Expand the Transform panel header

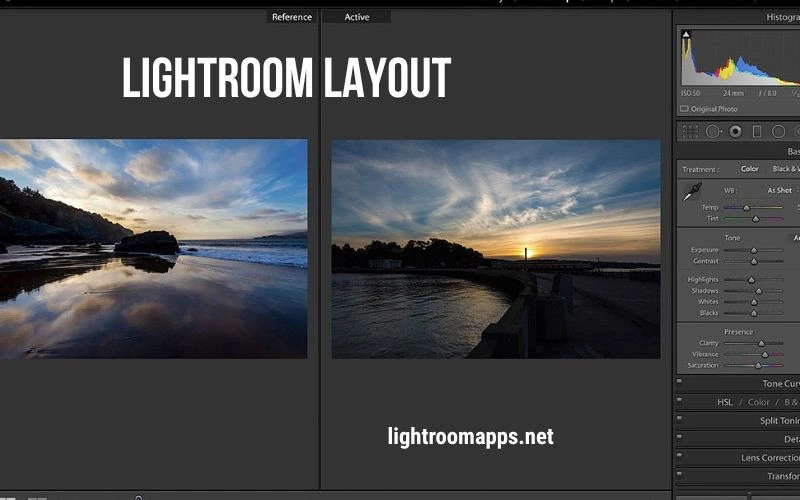pos(782,477)
